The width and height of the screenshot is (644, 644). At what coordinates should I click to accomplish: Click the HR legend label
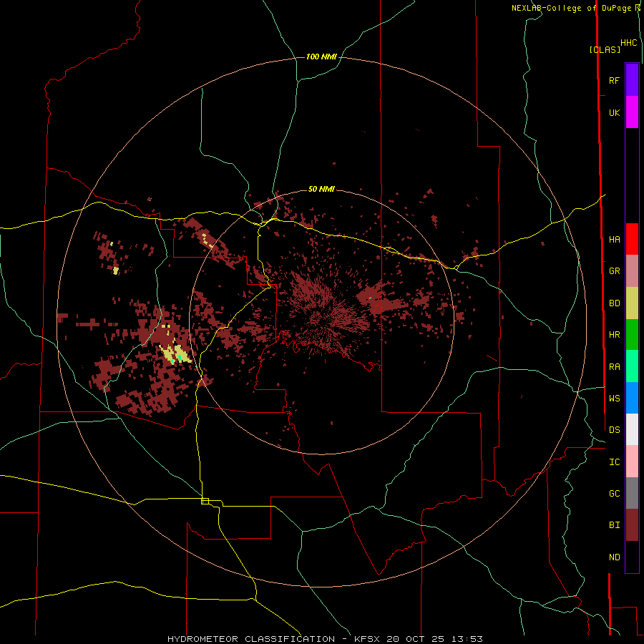point(614,335)
